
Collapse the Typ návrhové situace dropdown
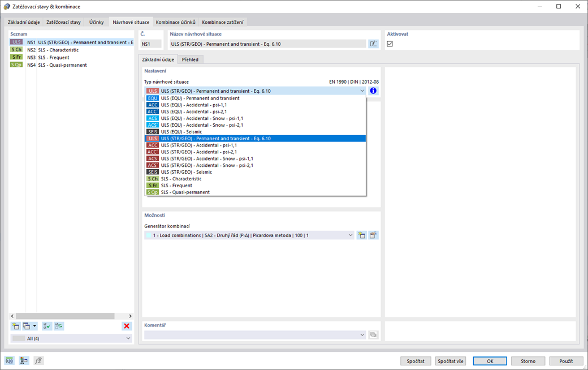tap(362, 91)
